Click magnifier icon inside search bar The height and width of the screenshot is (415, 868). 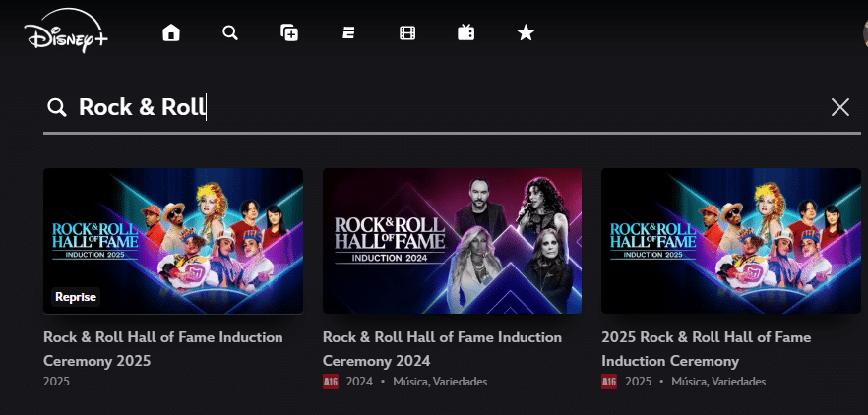pyautogui.click(x=57, y=107)
